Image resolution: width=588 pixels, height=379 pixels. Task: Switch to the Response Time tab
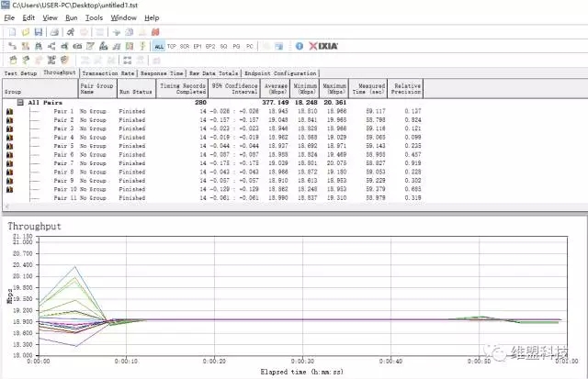163,72
